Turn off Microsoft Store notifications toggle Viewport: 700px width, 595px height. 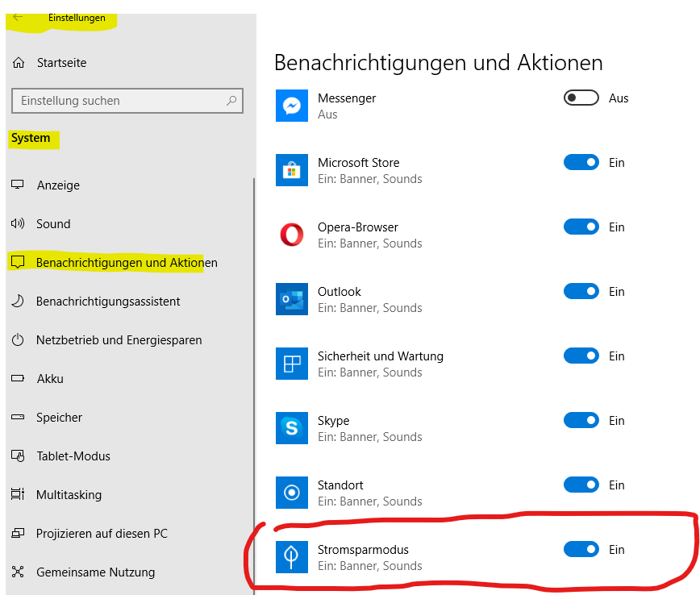pos(581,163)
